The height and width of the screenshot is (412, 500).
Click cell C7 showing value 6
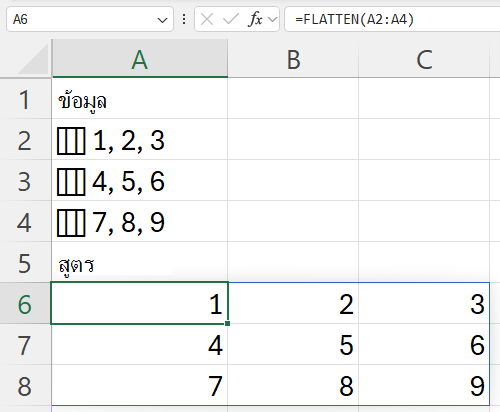(x=424, y=345)
